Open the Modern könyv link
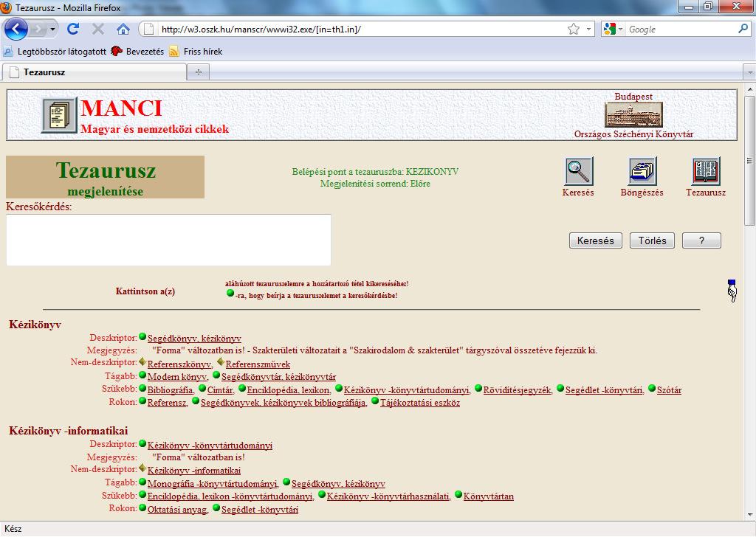 177,377
